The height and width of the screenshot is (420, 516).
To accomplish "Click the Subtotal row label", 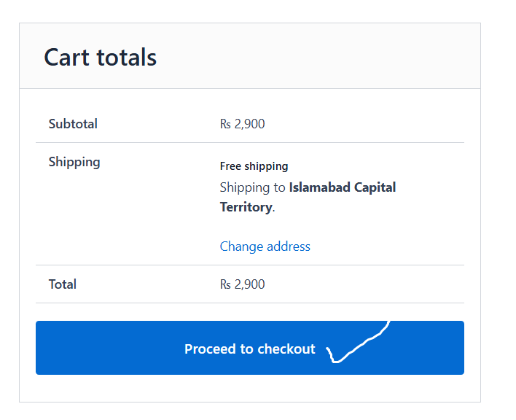I will (73, 124).
